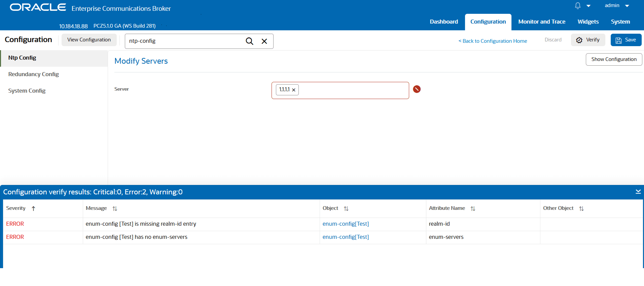Click the Discard button
This screenshot has width=644, height=286.
(553, 40)
